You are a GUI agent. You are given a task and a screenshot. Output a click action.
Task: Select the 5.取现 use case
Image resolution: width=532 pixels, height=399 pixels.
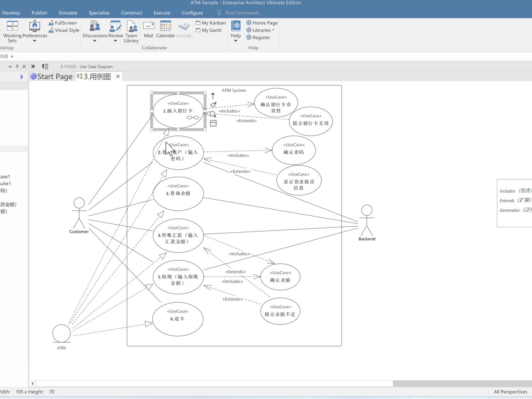click(x=178, y=277)
